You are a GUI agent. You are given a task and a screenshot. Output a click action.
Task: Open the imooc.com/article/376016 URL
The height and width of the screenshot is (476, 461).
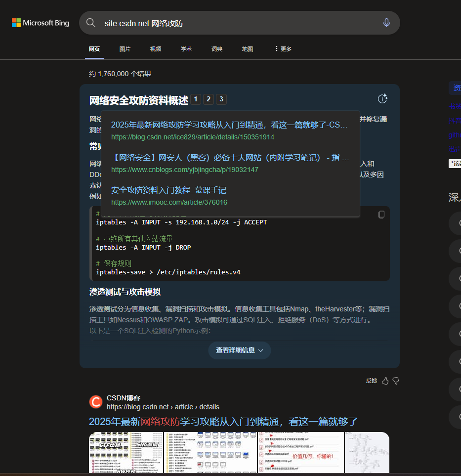click(169, 202)
